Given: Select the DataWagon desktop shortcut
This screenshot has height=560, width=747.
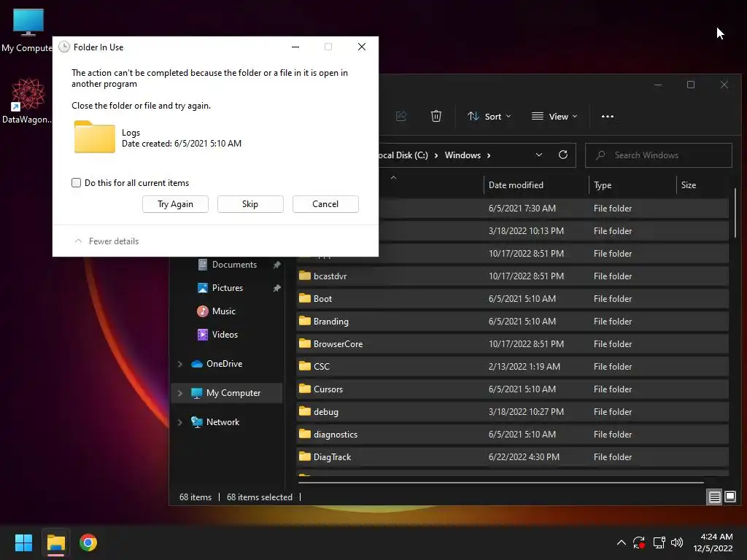Looking at the screenshot, I should click(27, 101).
